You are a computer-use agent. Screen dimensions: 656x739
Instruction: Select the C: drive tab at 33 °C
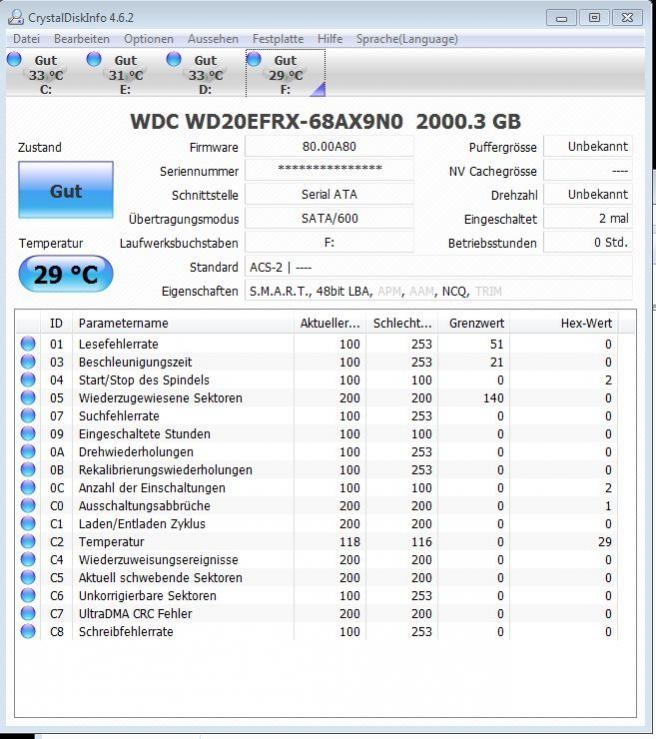click(46, 74)
